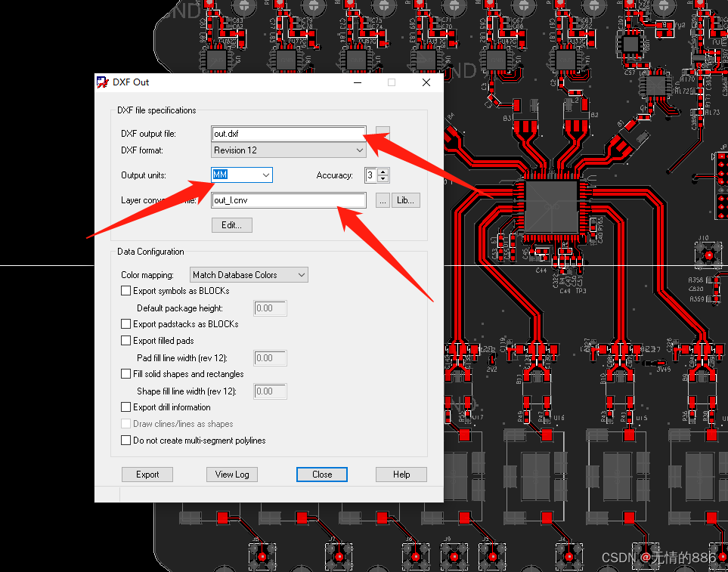Toggle Fill solid shapes and rectangles

tap(125, 374)
